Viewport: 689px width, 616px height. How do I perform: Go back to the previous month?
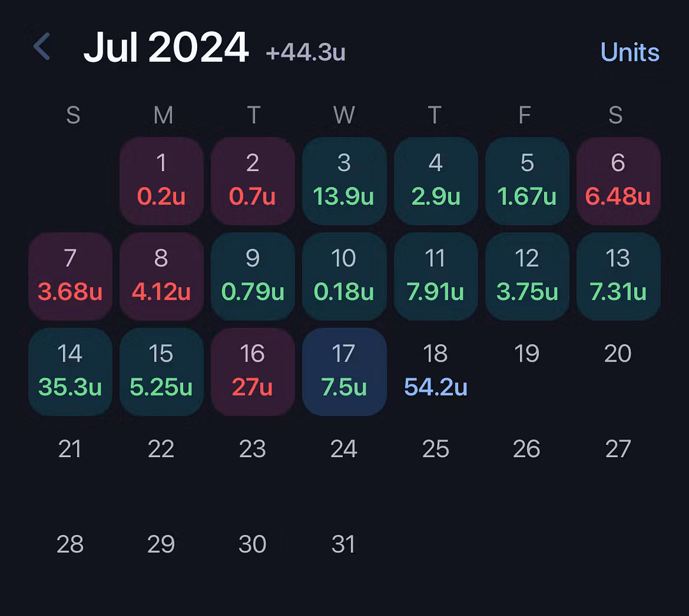(42, 47)
